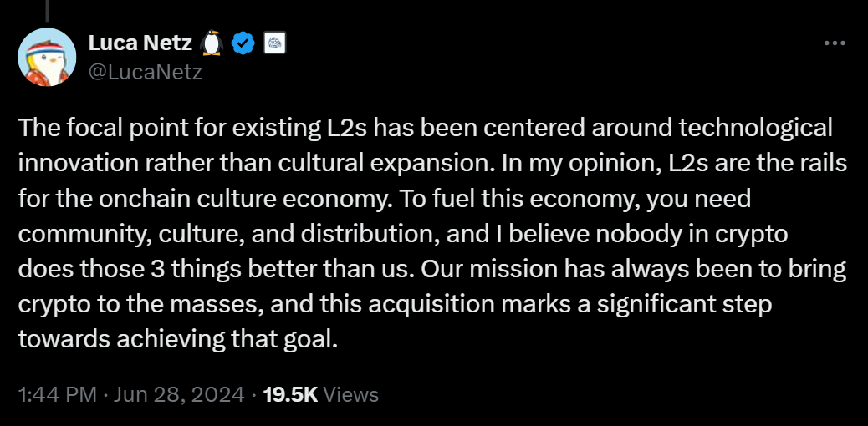Click the 1:44 PM timestamp
Screen dimensions: 868x426
coord(58,394)
